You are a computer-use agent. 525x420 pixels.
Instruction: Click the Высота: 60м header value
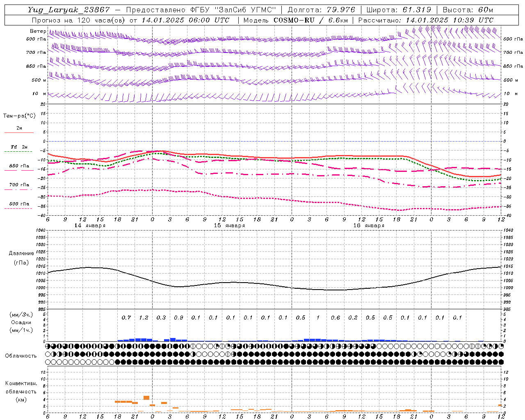[468, 10]
